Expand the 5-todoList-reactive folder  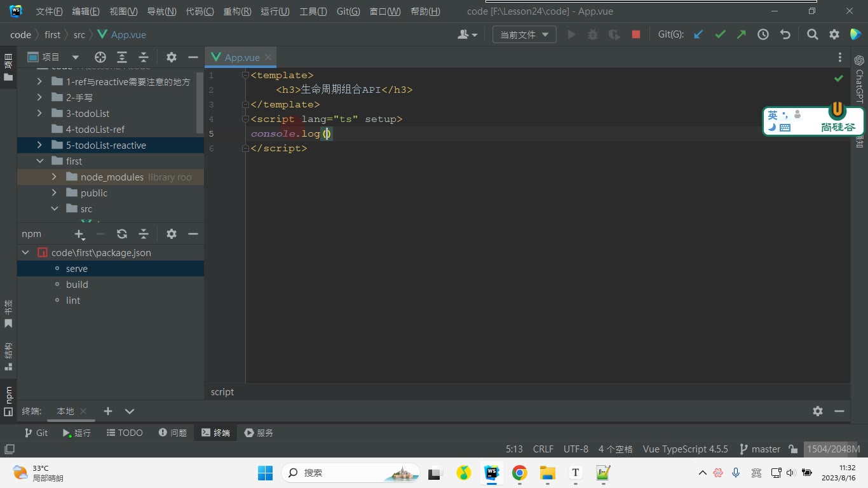click(x=39, y=146)
